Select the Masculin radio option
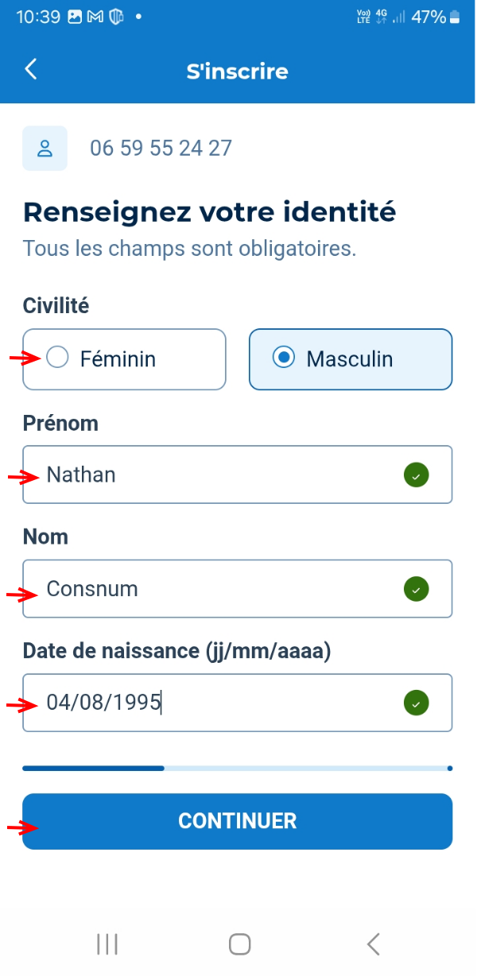This screenshot has width=477, height=980. 283,358
